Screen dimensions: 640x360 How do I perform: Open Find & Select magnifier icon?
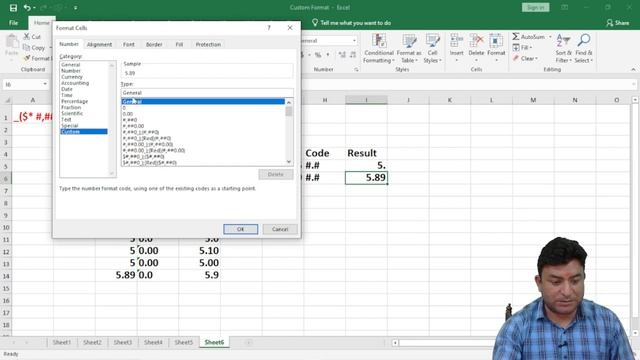(584, 40)
